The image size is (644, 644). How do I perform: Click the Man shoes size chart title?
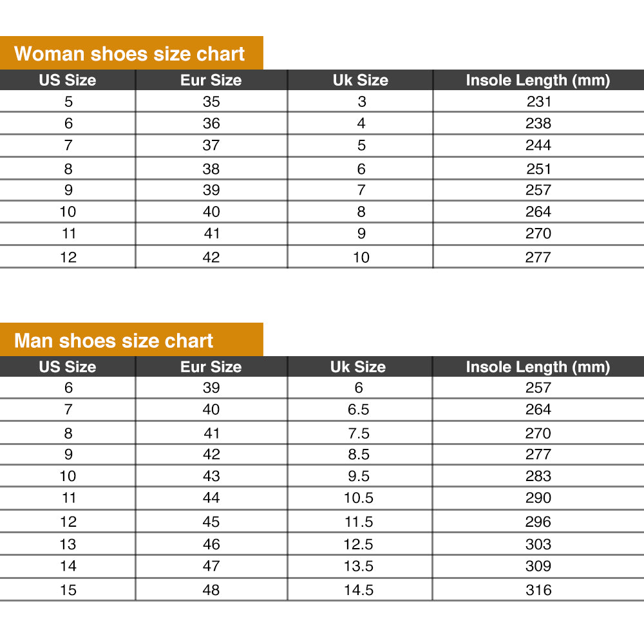click(113, 340)
